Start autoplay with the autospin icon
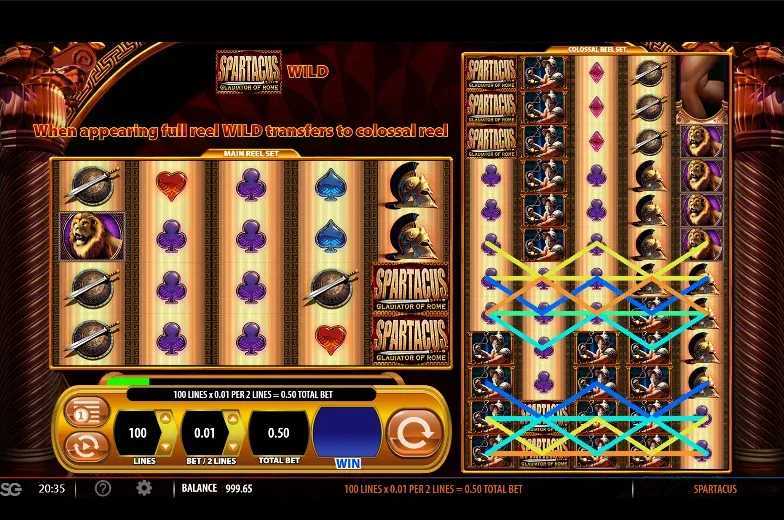 86,446
